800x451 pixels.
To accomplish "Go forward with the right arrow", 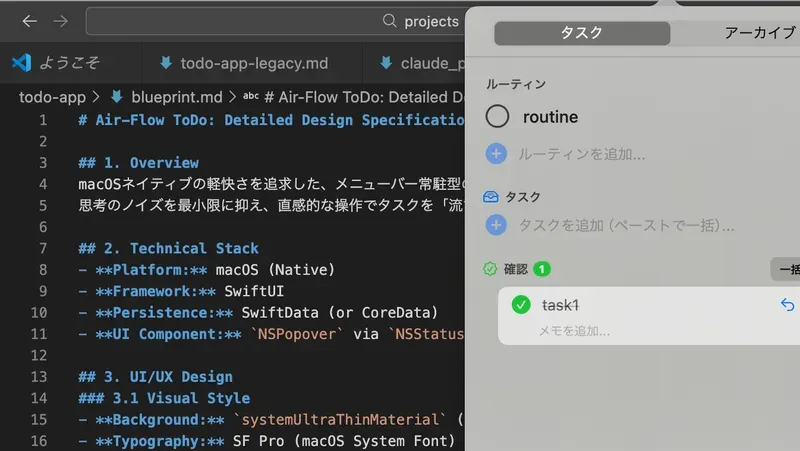I will [x=60, y=21].
